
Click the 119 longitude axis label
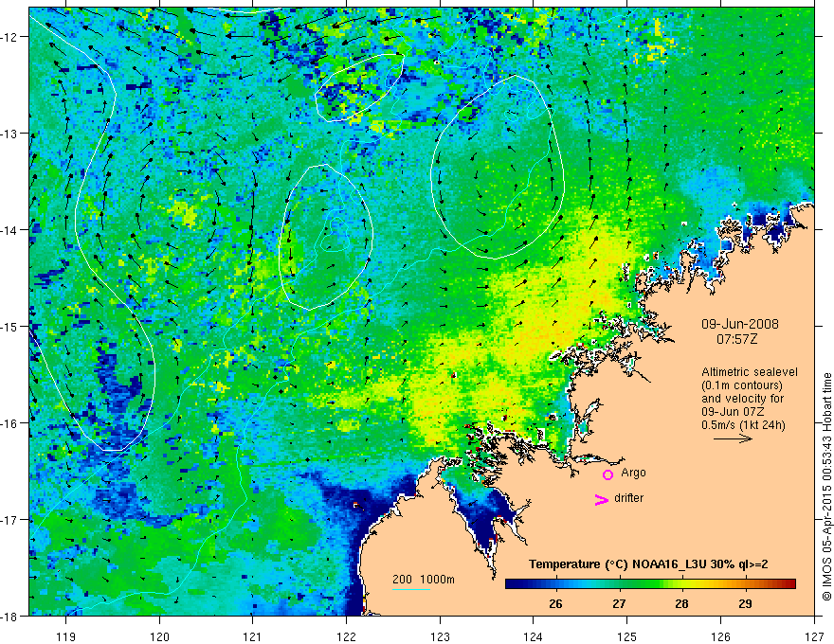tap(66, 636)
